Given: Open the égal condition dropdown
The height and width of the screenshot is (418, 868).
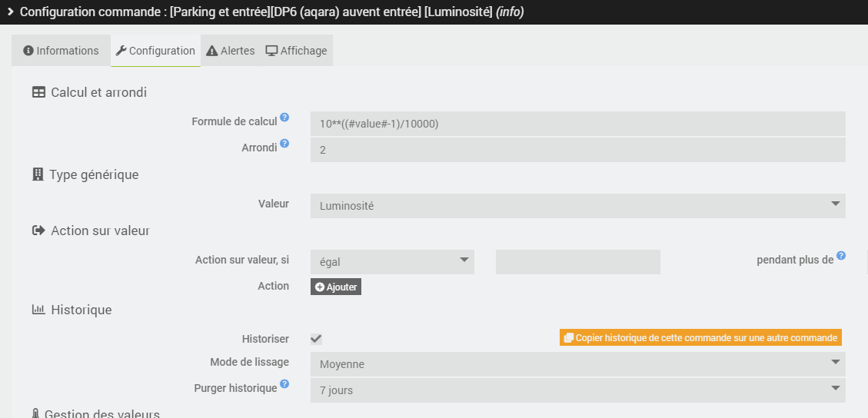Looking at the screenshot, I should (392, 262).
